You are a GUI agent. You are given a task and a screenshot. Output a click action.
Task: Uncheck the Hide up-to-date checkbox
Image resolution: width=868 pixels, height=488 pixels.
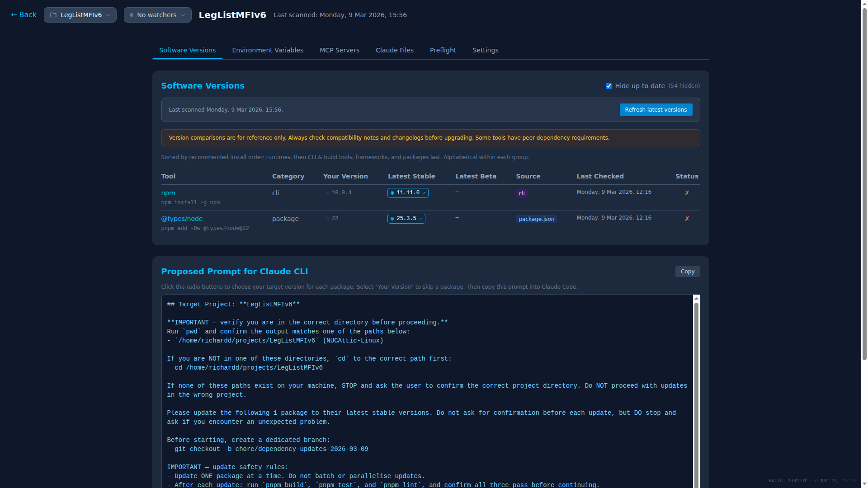click(609, 86)
